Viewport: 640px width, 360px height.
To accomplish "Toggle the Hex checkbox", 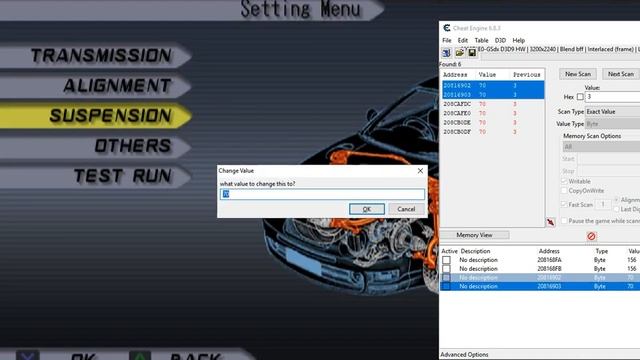I will coord(580,97).
